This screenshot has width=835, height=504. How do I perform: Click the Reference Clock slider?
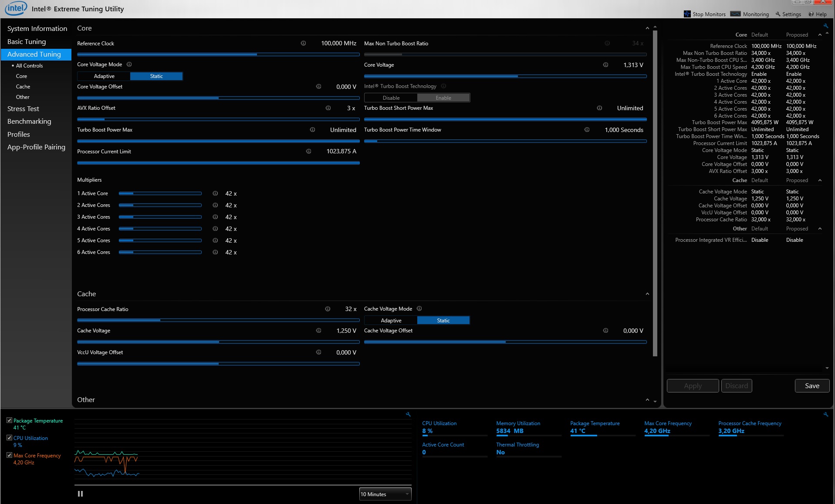218,54
